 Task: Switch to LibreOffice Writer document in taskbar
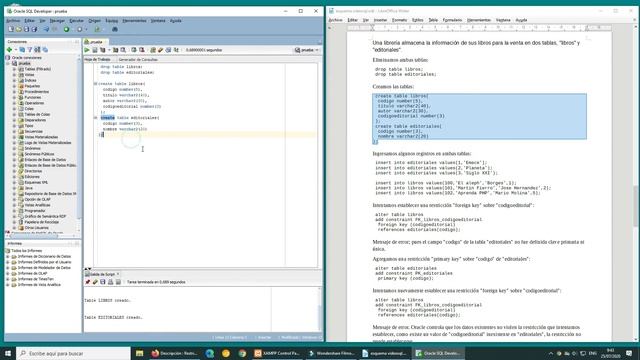[385, 353]
